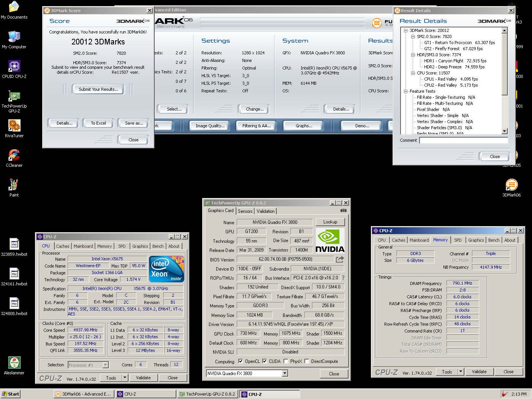532x399 pixels.
Task: Click Filtering & AA... button in 3DMark06
Action: click(257, 126)
